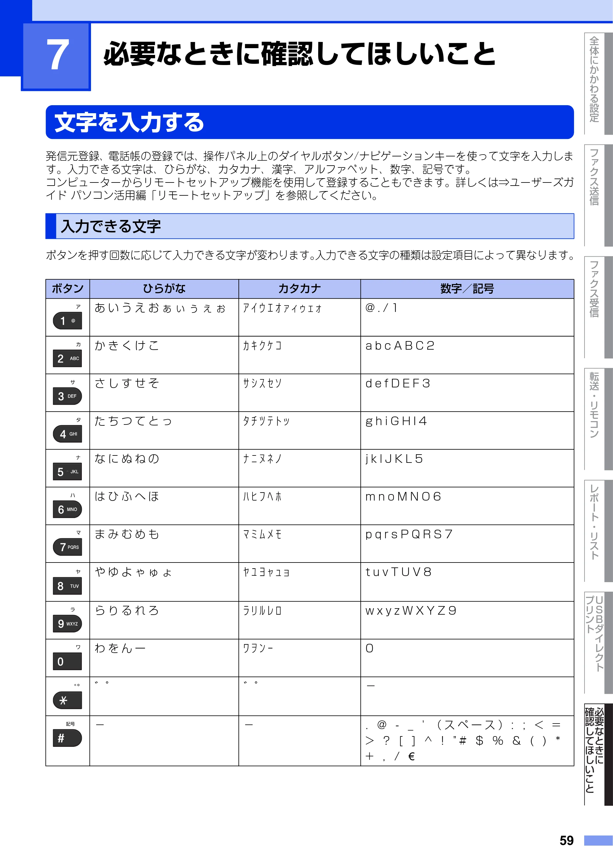Click the dial button 6 MNO icon
613x868 pixels.
point(68,509)
